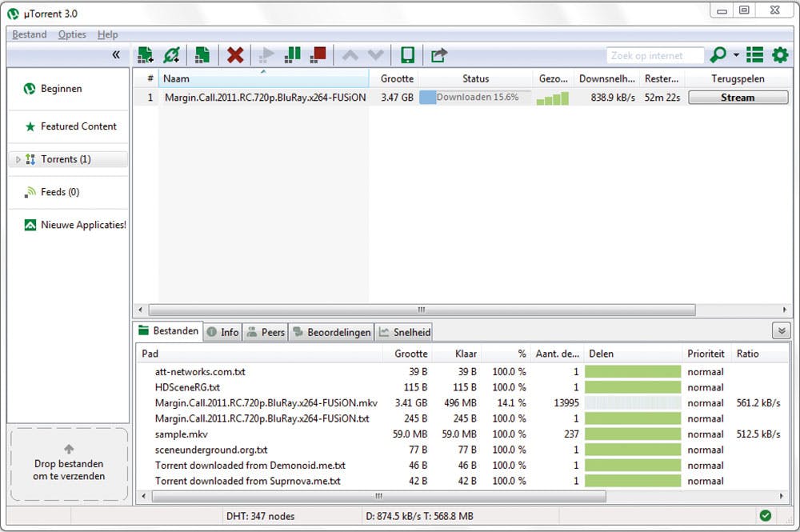Open Nieuwe Applicaties! in sidebar
This screenshot has width=800, height=532.
coord(75,225)
